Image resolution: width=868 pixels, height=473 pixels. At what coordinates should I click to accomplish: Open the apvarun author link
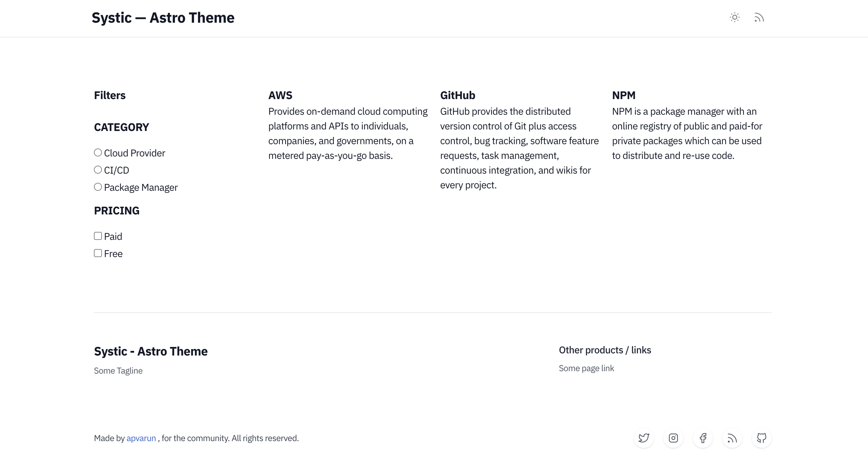point(141,438)
